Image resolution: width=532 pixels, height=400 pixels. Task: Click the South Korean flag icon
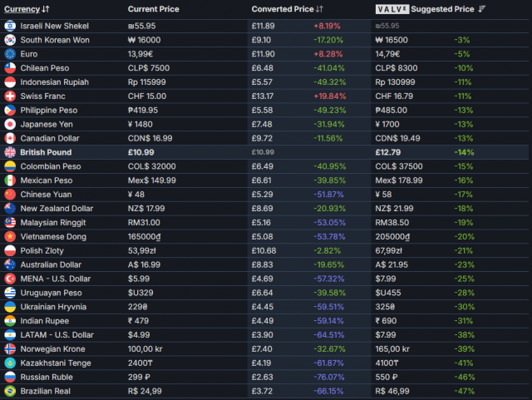coord(11,39)
